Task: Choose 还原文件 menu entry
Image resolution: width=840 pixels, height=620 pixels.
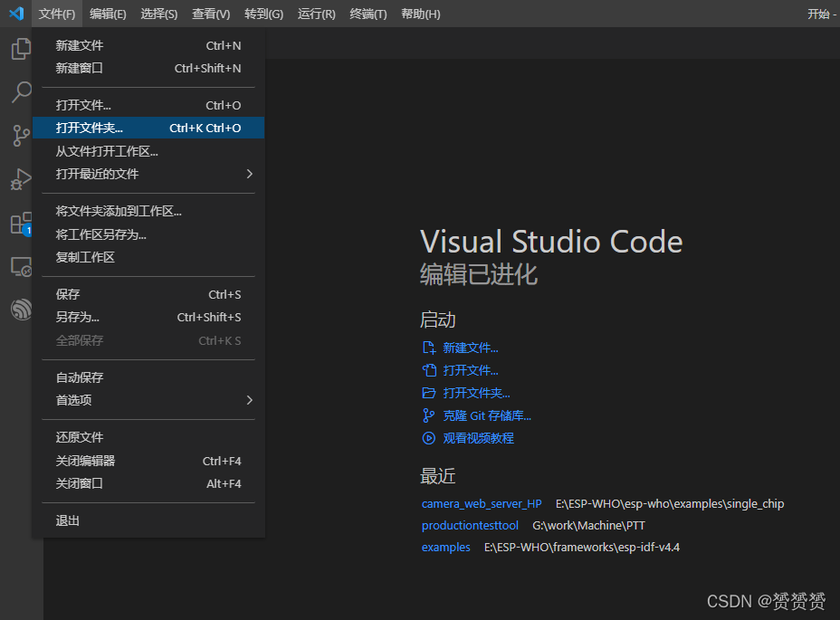Action: pos(148,437)
